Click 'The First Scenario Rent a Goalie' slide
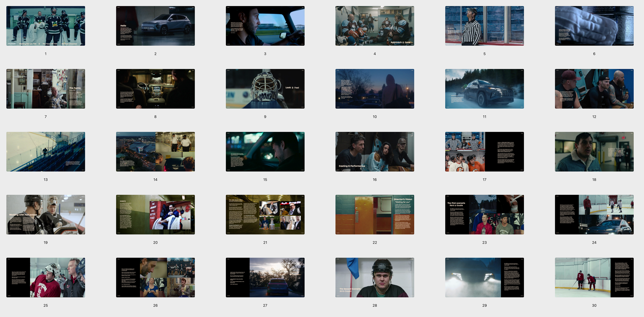This screenshot has width=644, height=317. 484,215
